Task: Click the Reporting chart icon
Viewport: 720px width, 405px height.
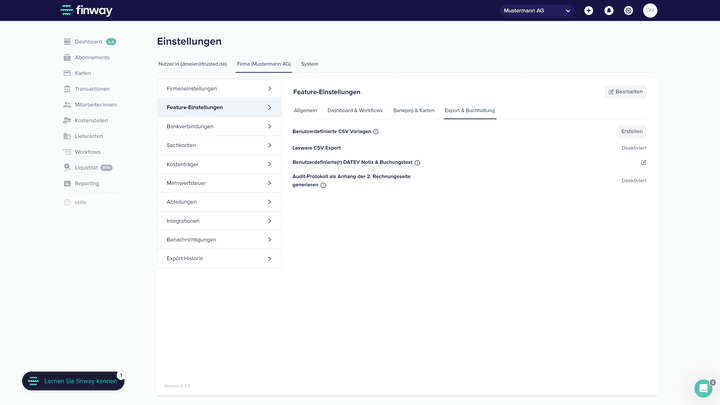Action: pos(67,183)
